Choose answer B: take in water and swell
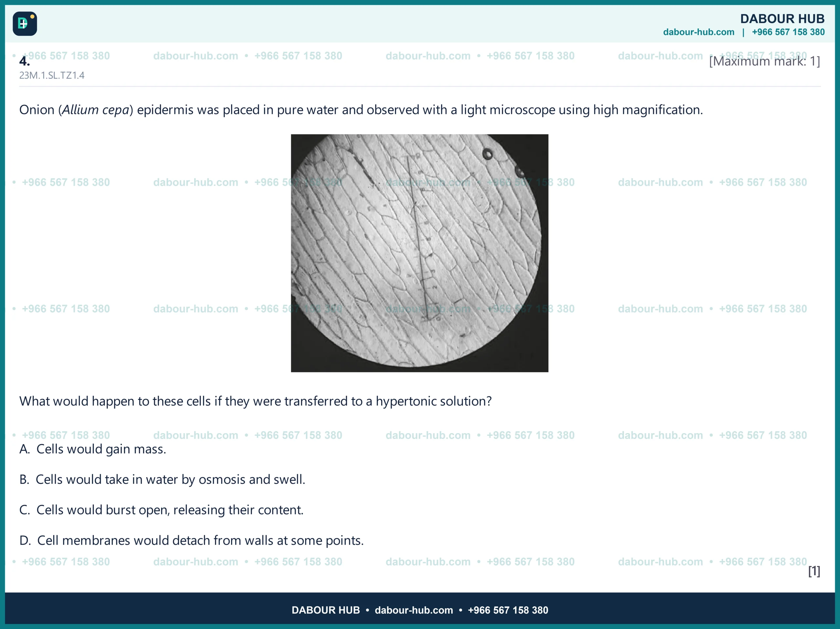The image size is (840, 629). pyautogui.click(x=162, y=479)
